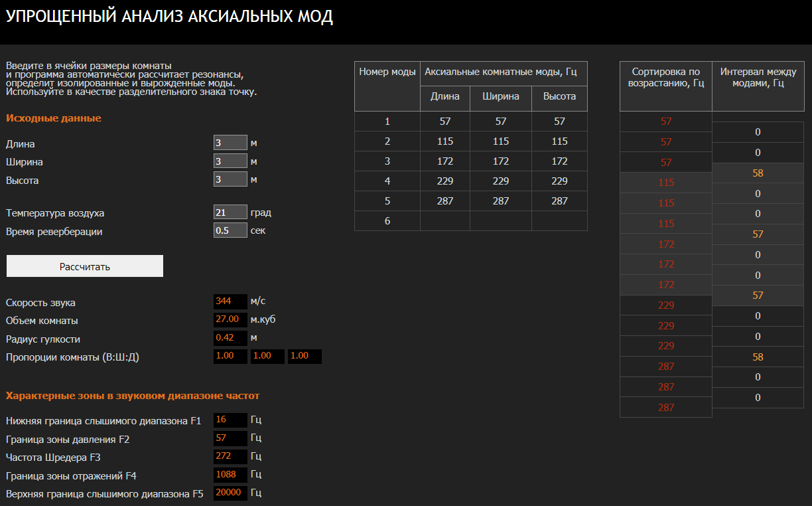
Task: Select the Ширина room width input box
Action: (230, 161)
